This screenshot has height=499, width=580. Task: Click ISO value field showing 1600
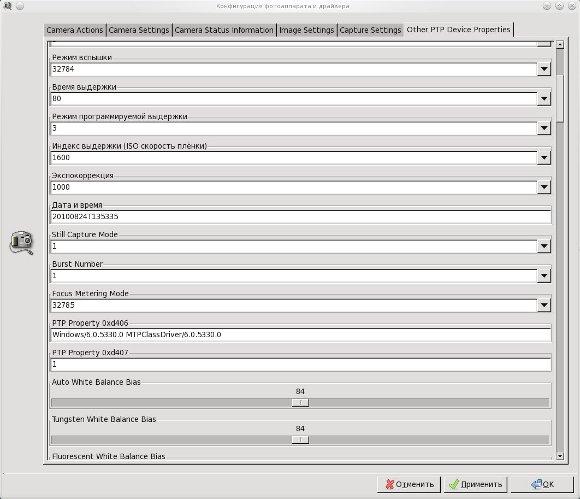[294, 158]
